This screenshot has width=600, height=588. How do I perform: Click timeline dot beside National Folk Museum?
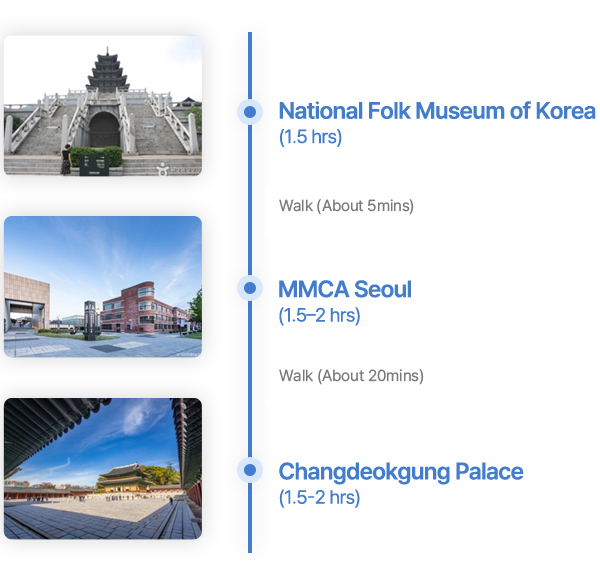(250, 111)
